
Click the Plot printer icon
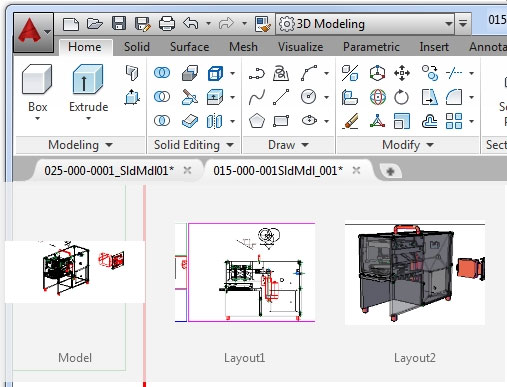click(167, 24)
